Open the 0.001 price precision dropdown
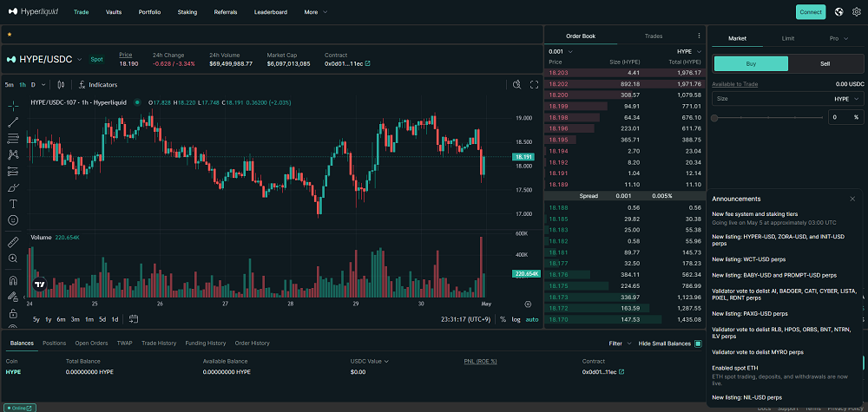868x412 pixels. click(x=561, y=51)
